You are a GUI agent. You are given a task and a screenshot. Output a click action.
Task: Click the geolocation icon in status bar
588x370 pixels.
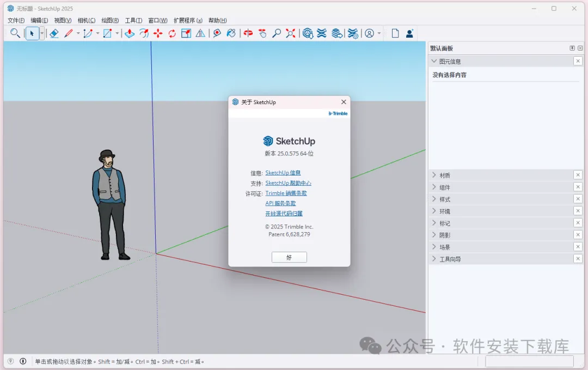[10, 361]
